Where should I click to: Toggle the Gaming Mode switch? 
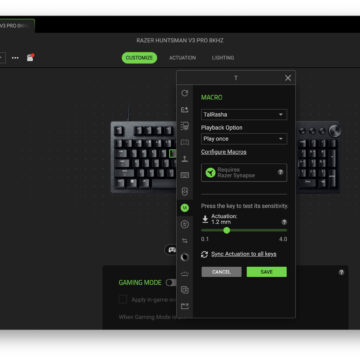171,283
